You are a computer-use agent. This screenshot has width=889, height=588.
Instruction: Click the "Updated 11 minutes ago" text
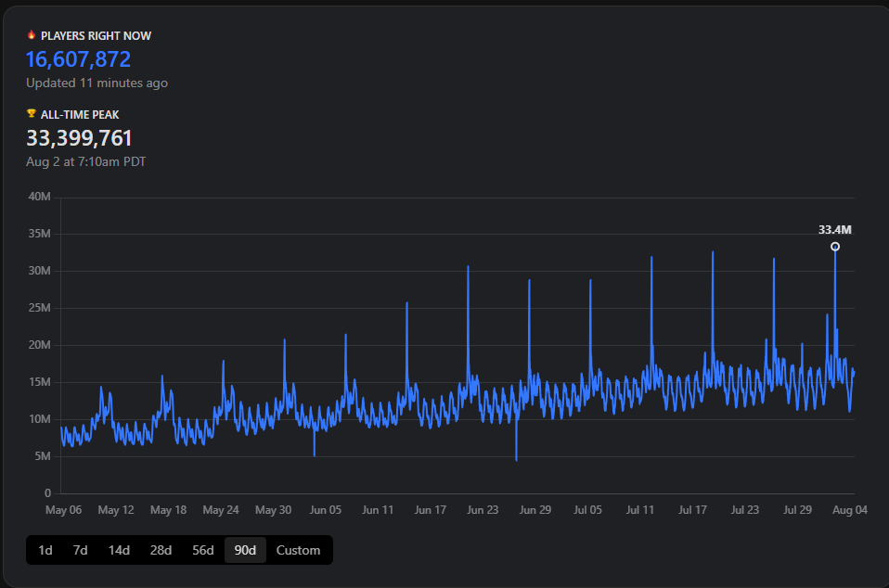point(97,83)
